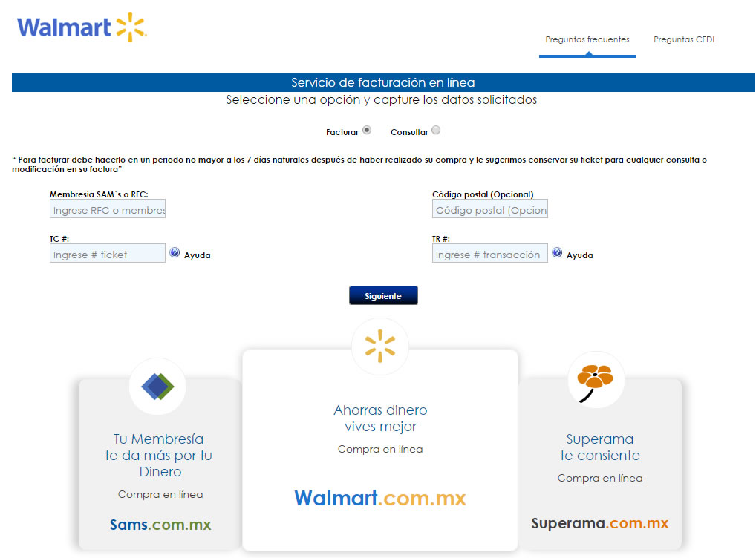Click the Walmart logo in header

(82, 27)
